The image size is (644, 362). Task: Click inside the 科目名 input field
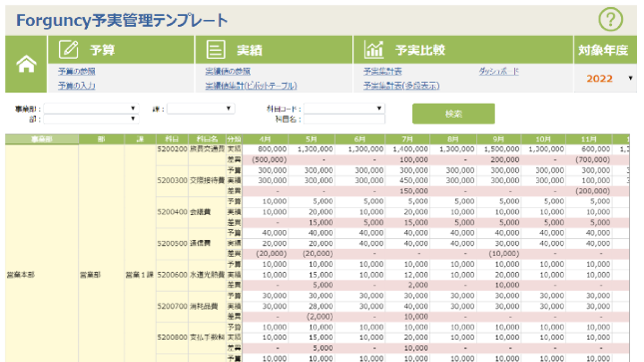point(344,119)
